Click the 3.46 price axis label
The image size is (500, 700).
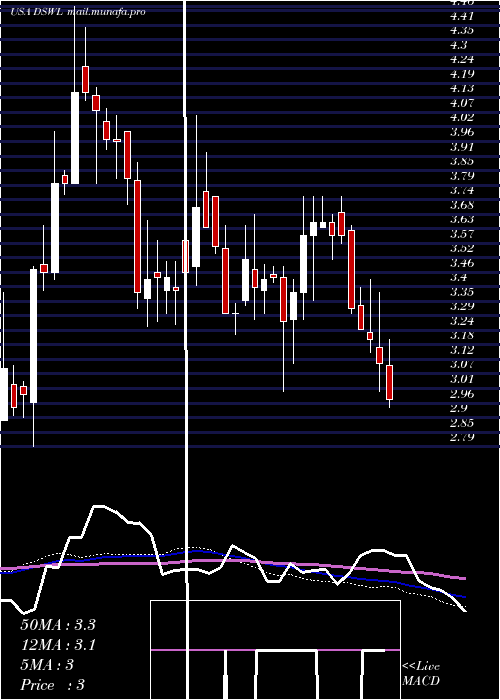462,263
